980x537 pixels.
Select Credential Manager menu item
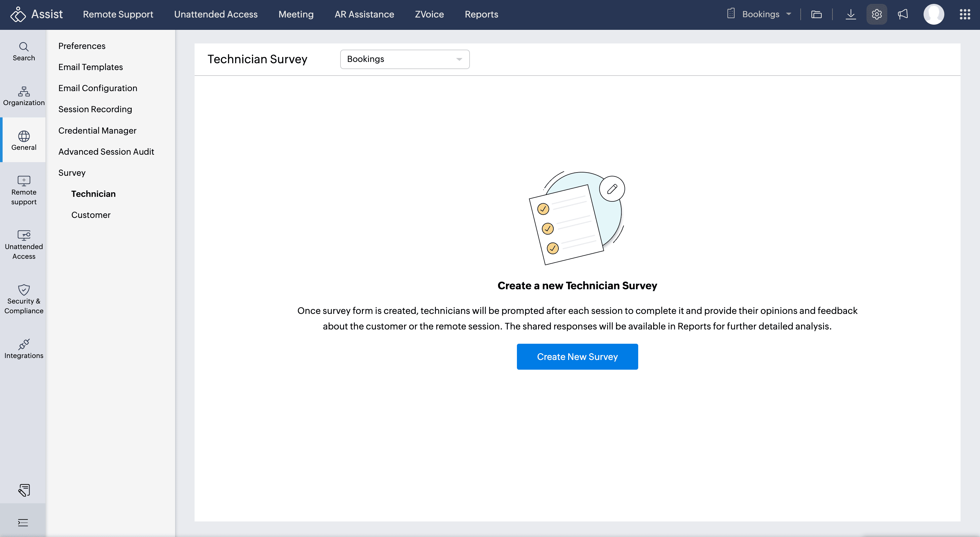click(x=97, y=130)
